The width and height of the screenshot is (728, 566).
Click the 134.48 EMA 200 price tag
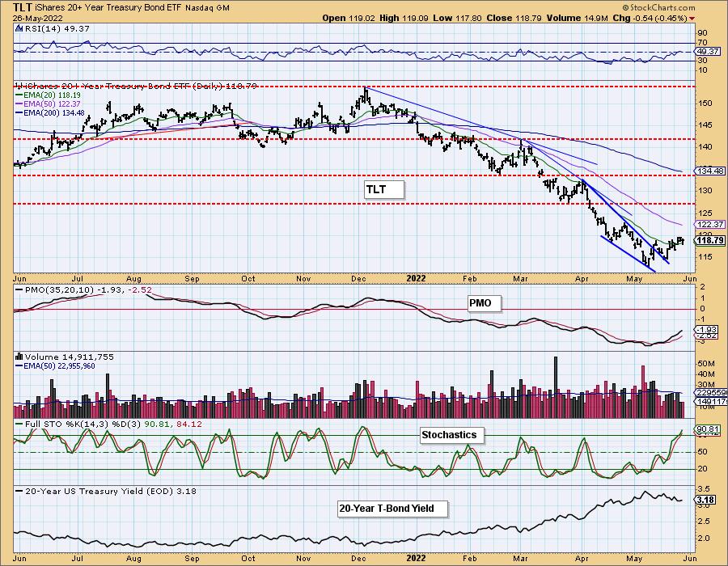tap(710, 171)
